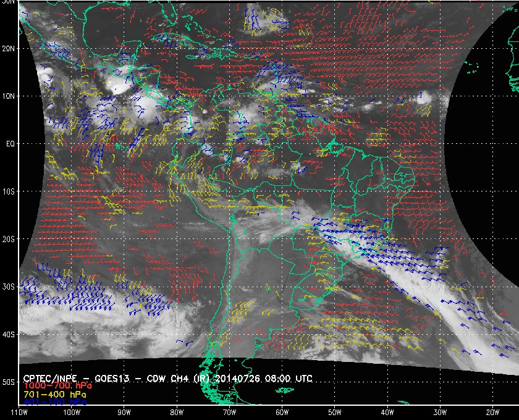Click the CPTEC/INPE GOES13 title text
The image size is (519, 420).
click(x=167, y=378)
